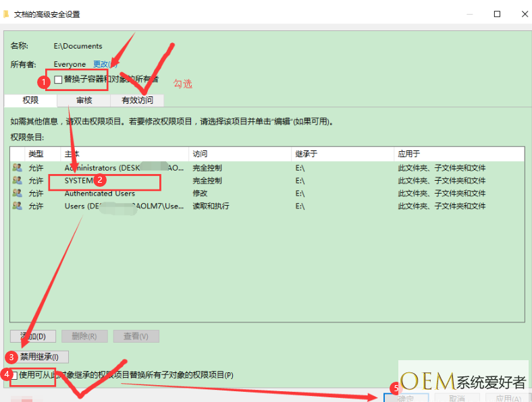532x402 pixels.
Task: Enable 使用可从此对象继承的权限项目替换 checkbox
Action: (14, 374)
